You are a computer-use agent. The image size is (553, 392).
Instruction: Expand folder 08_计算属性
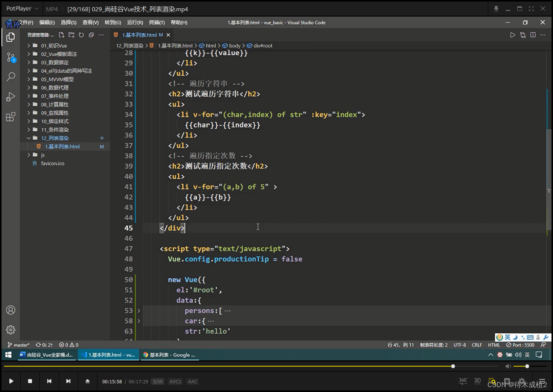[x=55, y=105]
